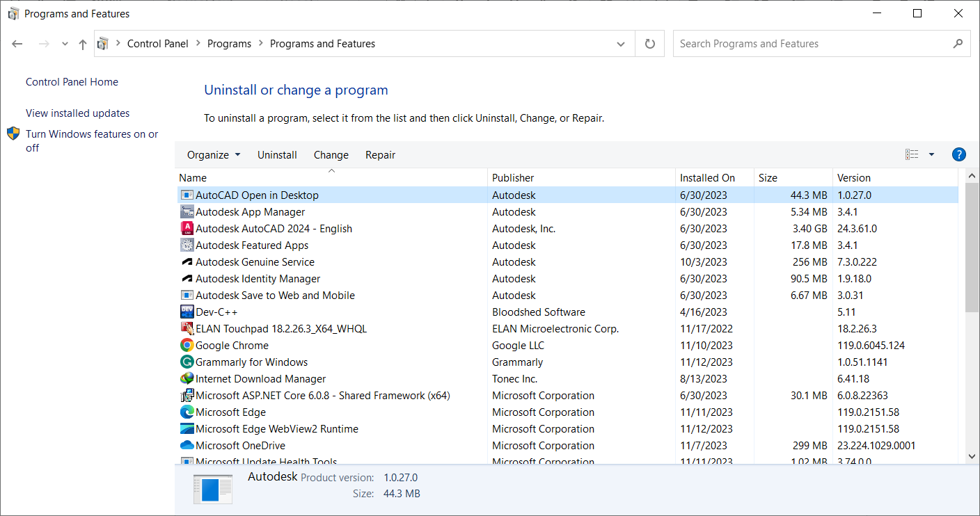Click the Uninstall button
980x516 pixels.
coord(277,154)
